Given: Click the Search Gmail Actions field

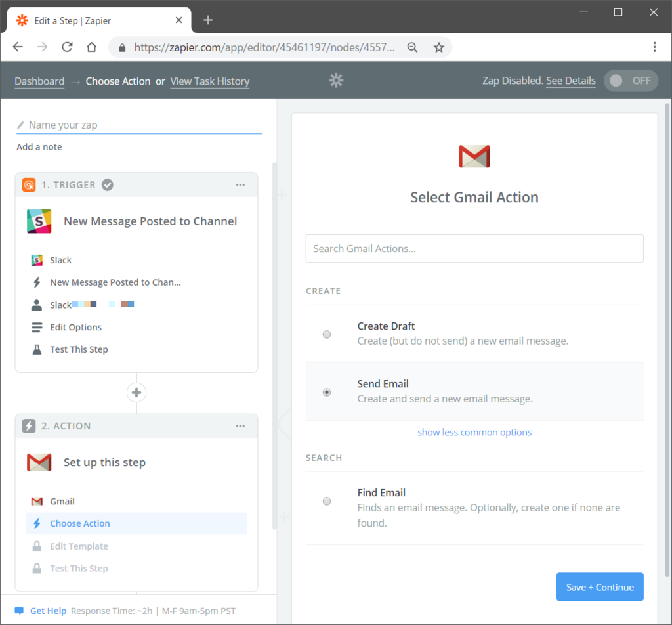Looking at the screenshot, I should point(474,249).
